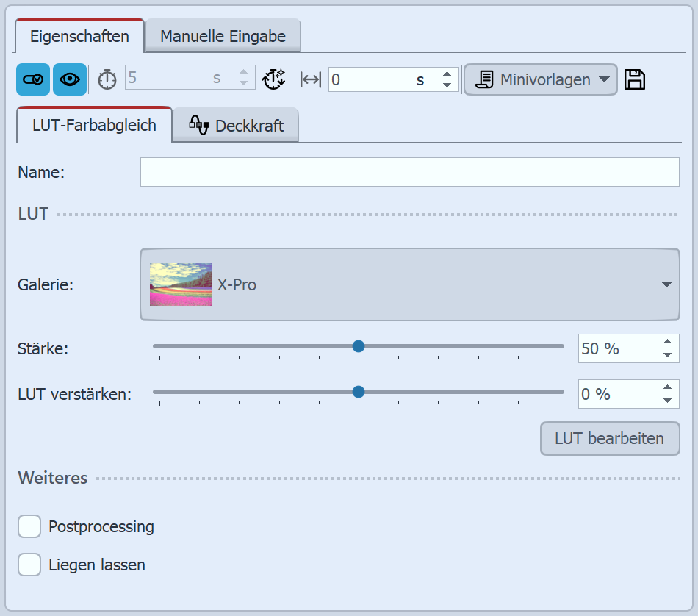This screenshot has width=698, height=616.
Task: Select the Eigenschaften tab
Action: (79, 36)
